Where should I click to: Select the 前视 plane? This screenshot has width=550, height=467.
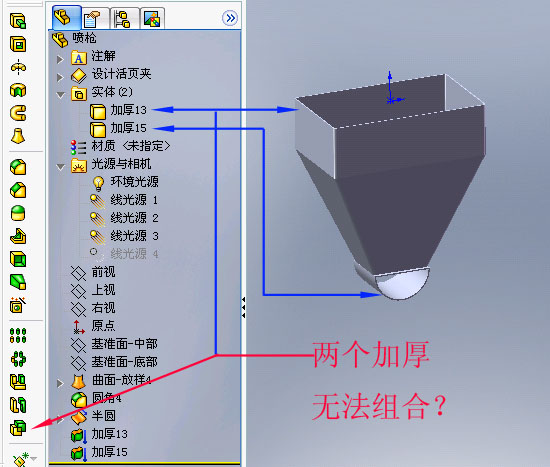(x=93, y=273)
